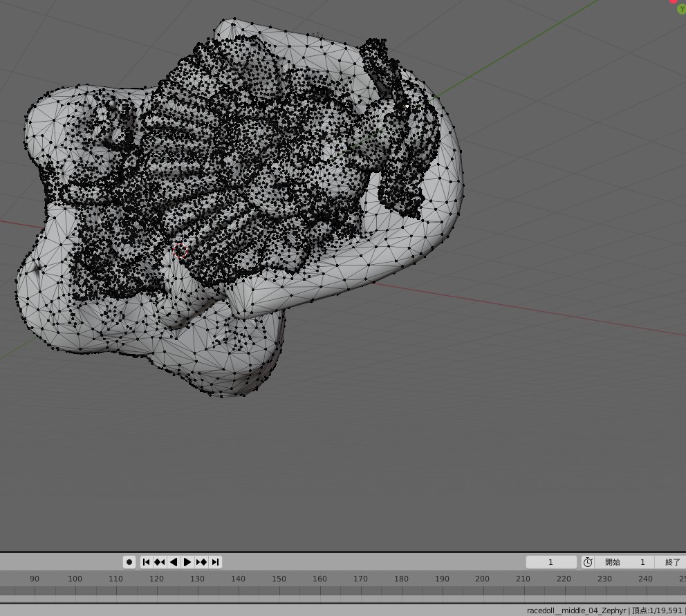
Task: Play the animation forward
Action: (187, 562)
